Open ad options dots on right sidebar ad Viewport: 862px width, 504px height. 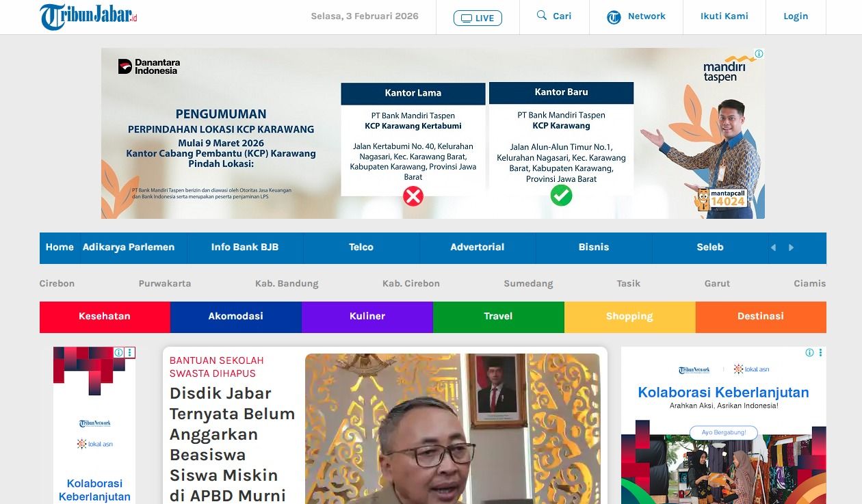[x=820, y=352]
